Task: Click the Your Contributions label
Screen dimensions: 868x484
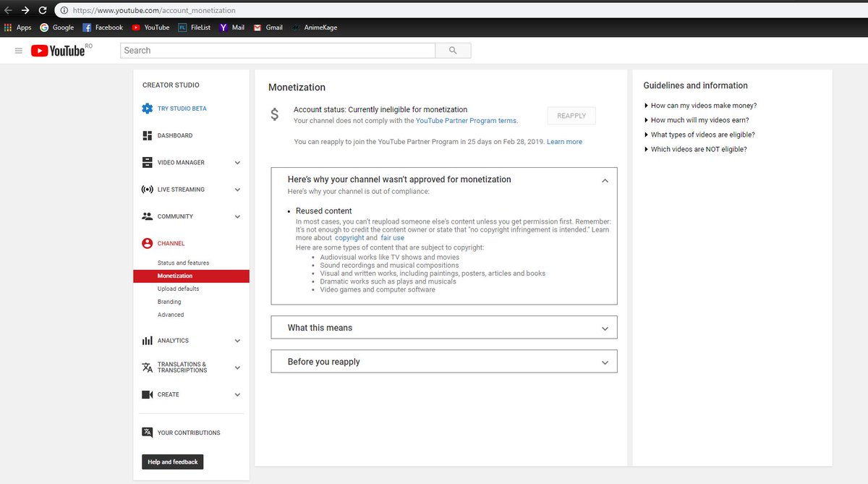Action: 189,433
